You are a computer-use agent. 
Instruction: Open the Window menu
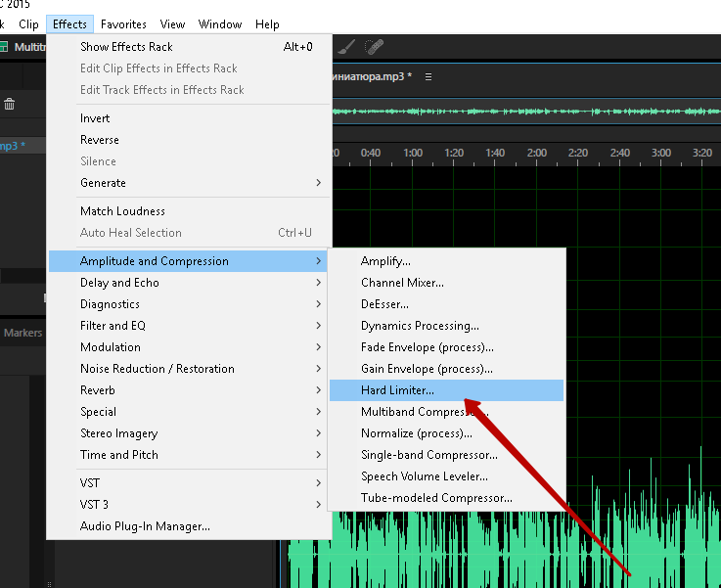click(x=220, y=24)
